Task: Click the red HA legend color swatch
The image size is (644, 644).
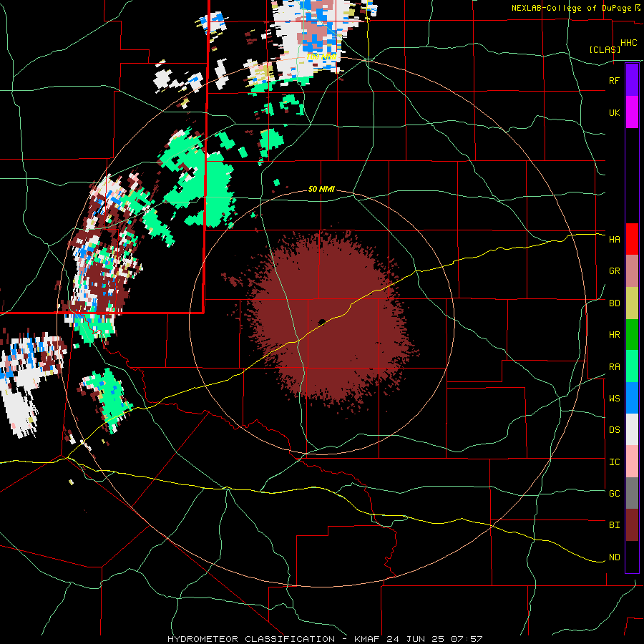Action: (632, 239)
